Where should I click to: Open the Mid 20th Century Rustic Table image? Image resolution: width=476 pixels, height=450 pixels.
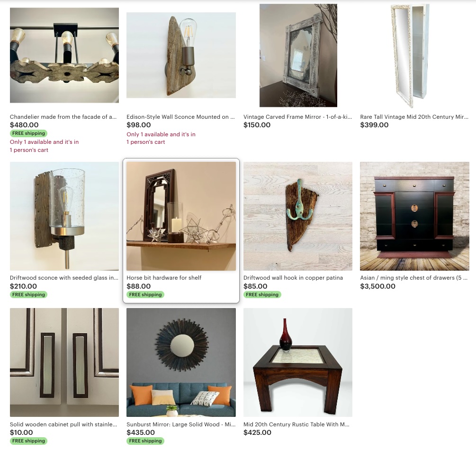[x=298, y=362]
